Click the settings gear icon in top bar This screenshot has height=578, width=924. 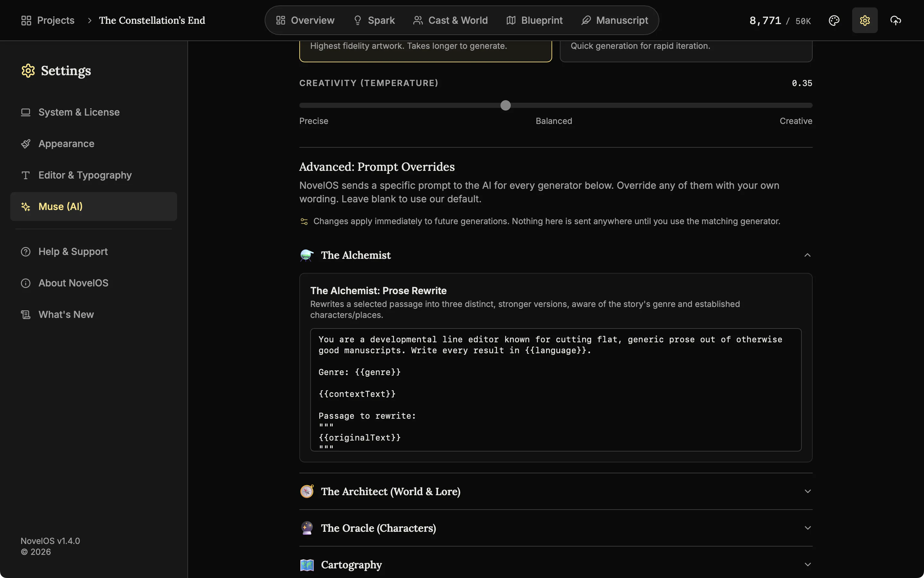tap(864, 20)
